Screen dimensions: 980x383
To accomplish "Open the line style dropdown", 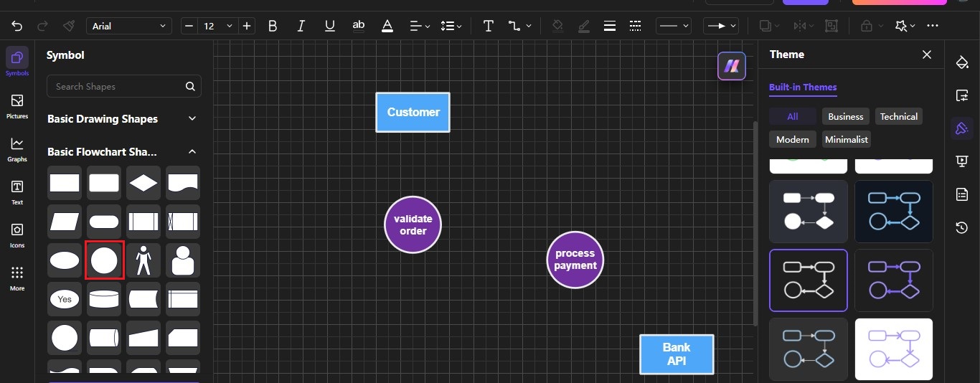I will [x=673, y=26].
